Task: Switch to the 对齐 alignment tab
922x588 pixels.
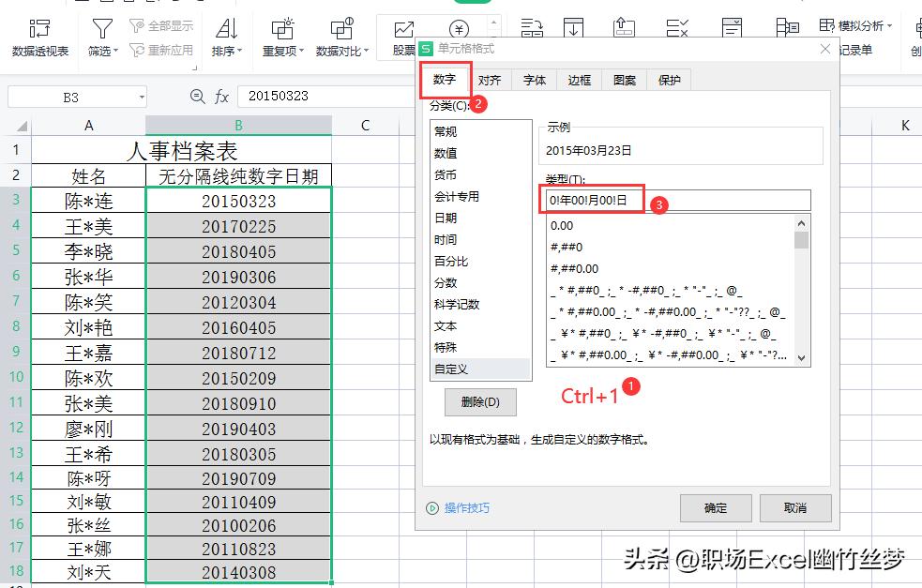Action: (x=491, y=80)
